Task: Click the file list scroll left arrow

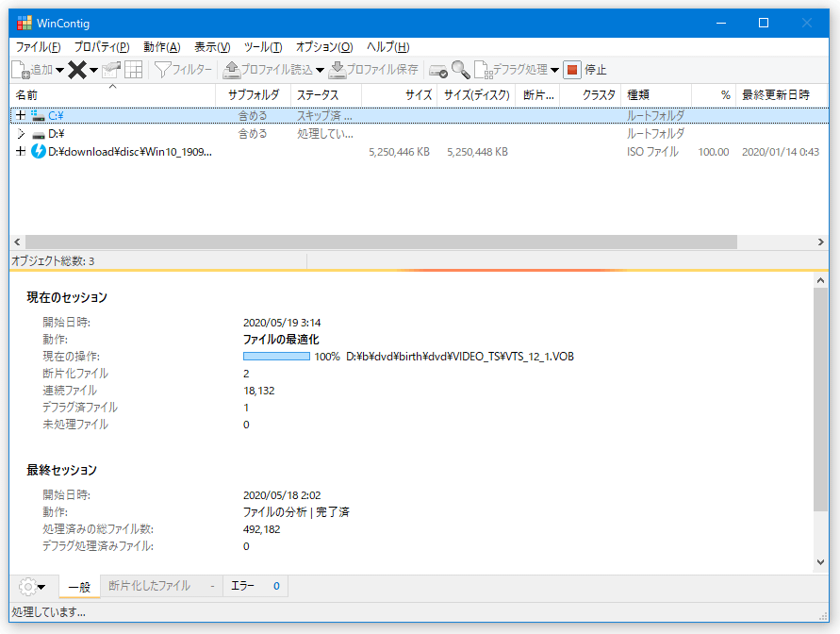Action: click(x=17, y=242)
